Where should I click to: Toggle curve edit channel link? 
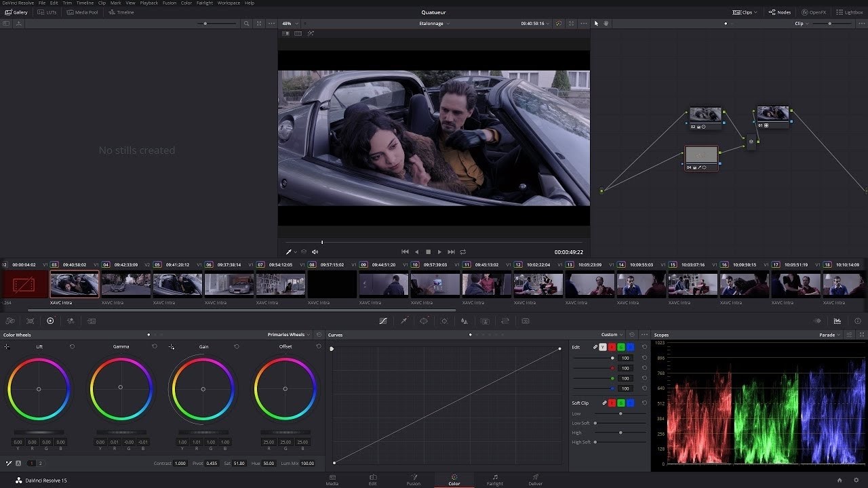[x=595, y=347]
